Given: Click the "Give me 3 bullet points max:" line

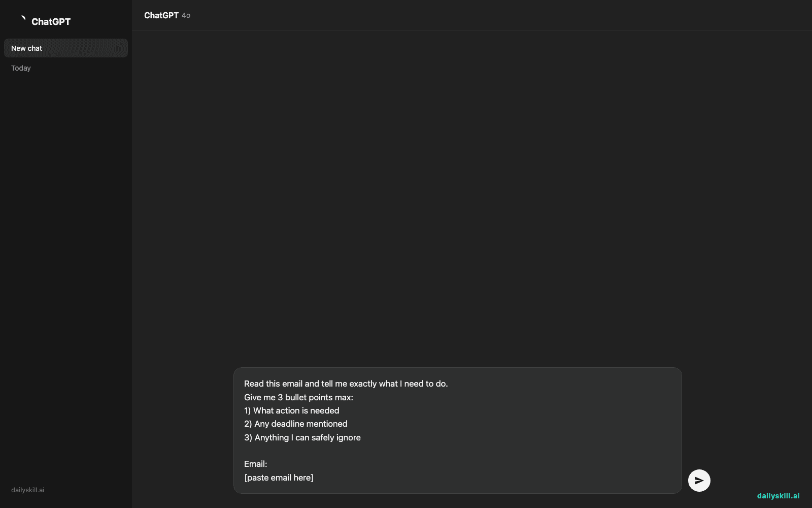Looking at the screenshot, I should [298, 397].
